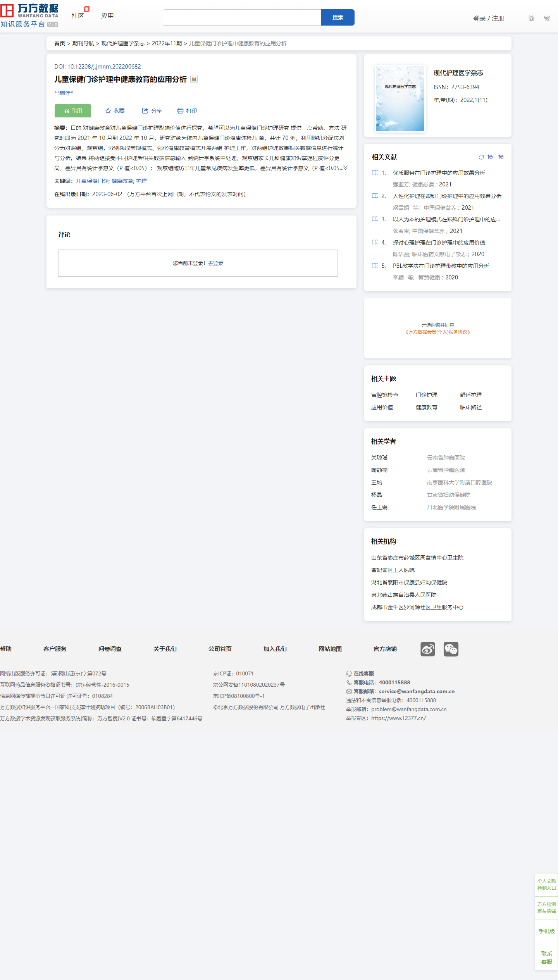Click 收藏 star to favorite article
The width and height of the screenshot is (558, 980).
point(115,111)
